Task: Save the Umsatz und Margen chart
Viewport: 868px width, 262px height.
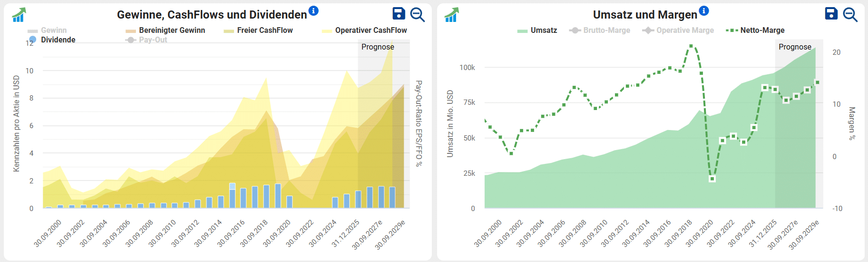Action: pos(831,14)
